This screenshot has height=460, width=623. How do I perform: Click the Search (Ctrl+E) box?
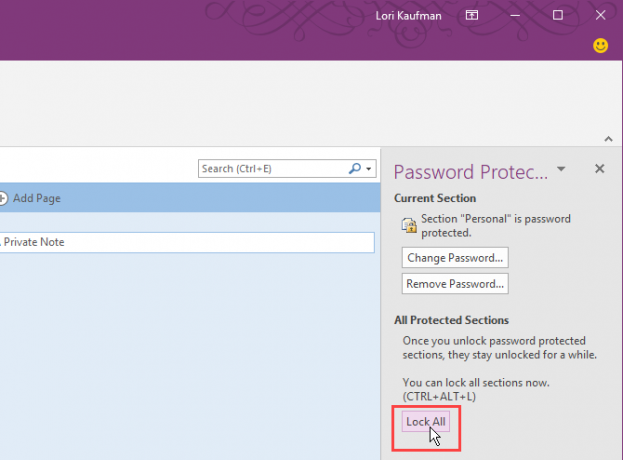[287, 169]
